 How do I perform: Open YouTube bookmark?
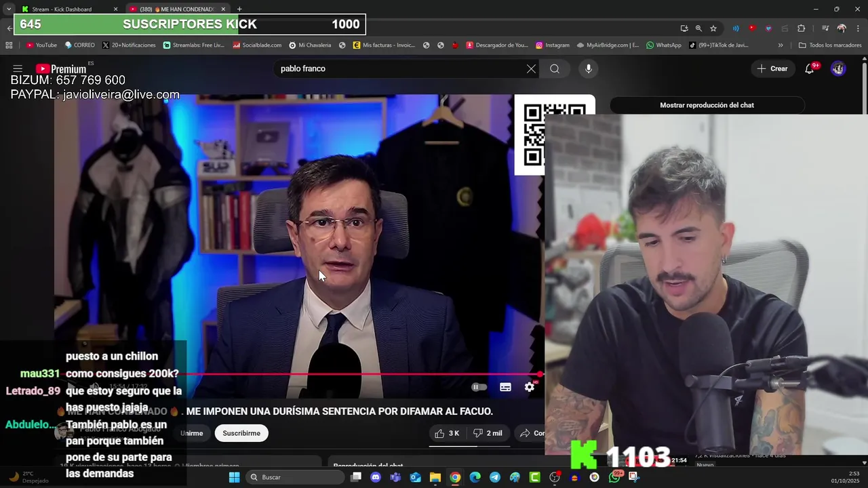(41, 45)
